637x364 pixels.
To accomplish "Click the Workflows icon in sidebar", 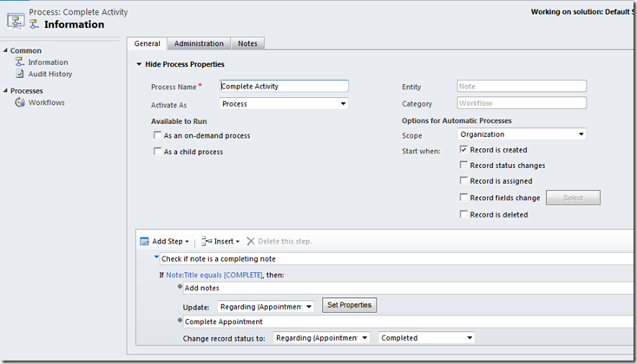I will coord(20,103).
